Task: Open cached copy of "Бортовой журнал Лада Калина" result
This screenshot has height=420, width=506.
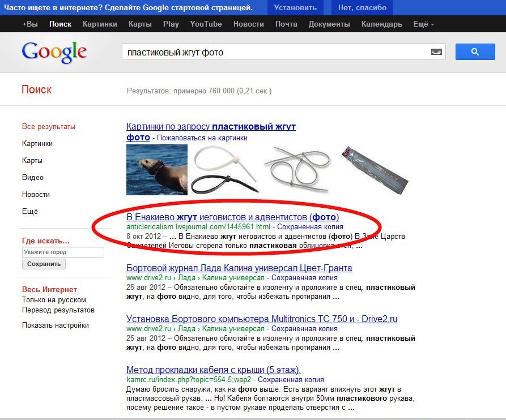Action: point(304,277)
